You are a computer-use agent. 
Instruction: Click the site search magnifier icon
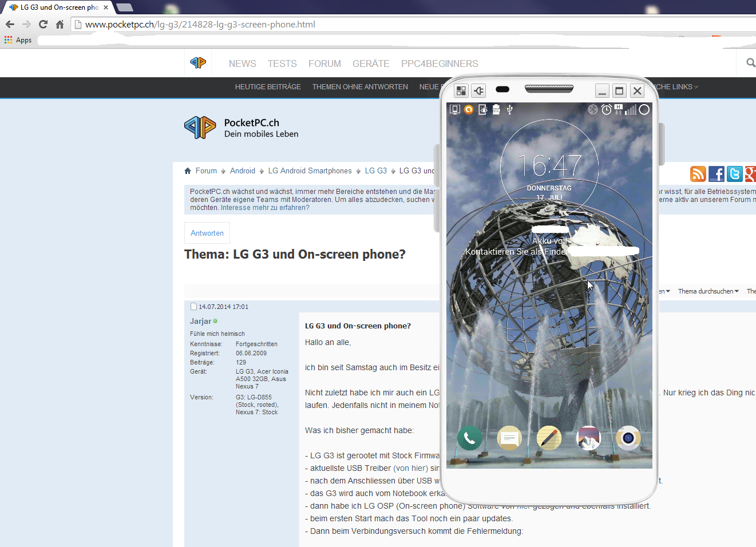tap(751, 63)
